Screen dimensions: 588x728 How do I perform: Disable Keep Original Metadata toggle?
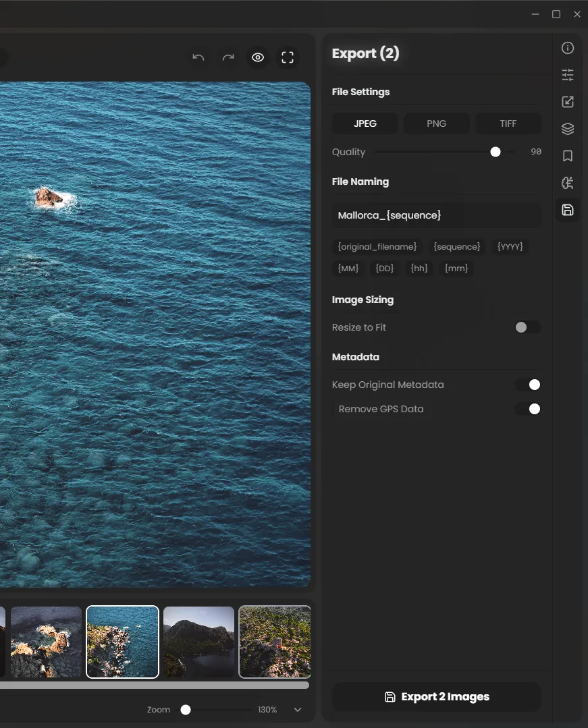pos(527,385)
